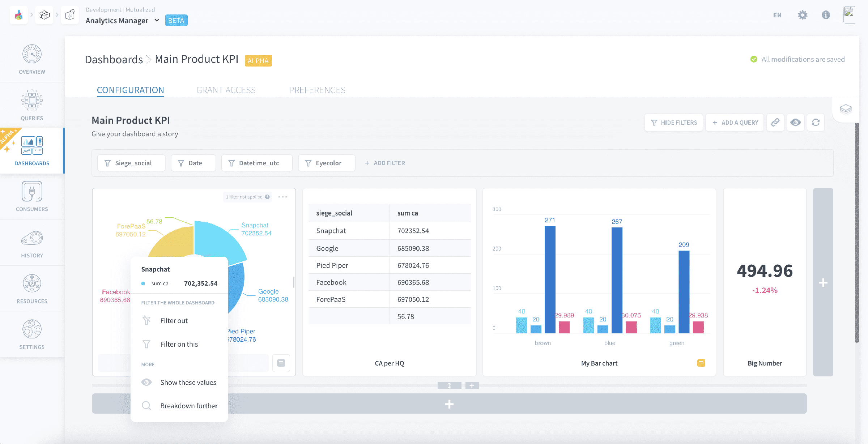Click the 494.96 big number value
The width and height of the screenshot is (868, 444).
pos(765,271)
